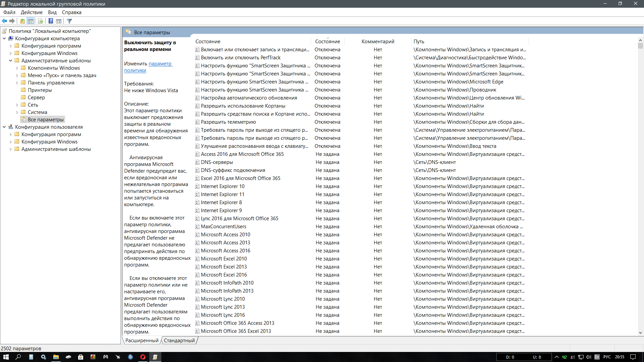Collapse the Административные шаблоны node
Viewport: 644px width, 362px height.
point(10,61)
